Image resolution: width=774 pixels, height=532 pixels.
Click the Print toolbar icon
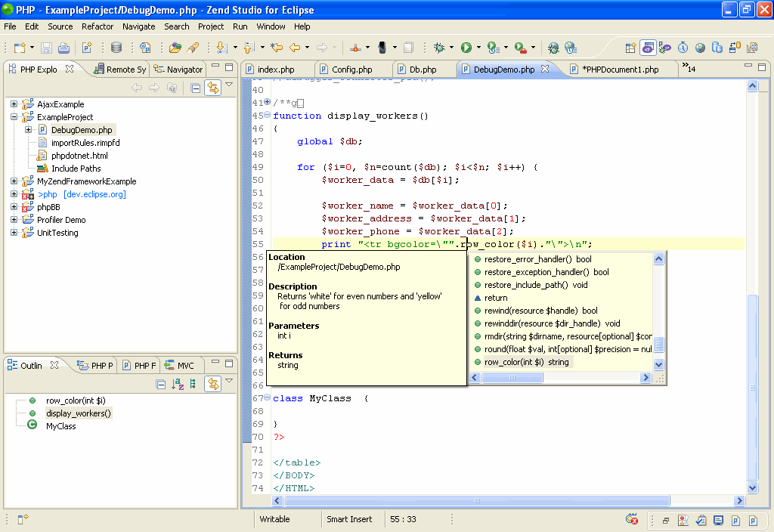(x=63, y=48)
